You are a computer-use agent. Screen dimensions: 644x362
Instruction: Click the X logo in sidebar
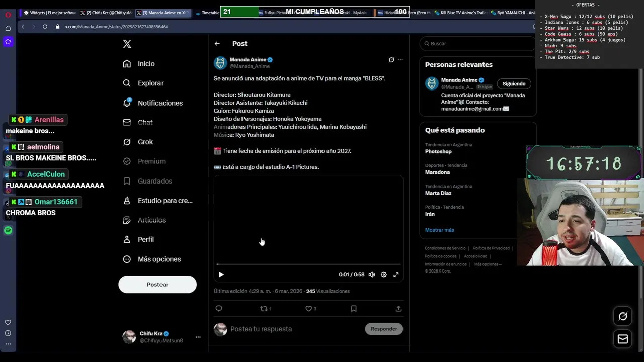tap(127, 44)
